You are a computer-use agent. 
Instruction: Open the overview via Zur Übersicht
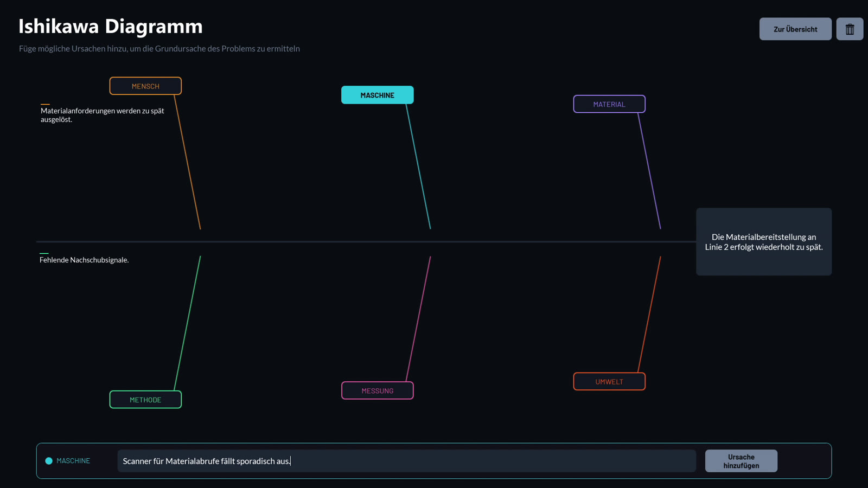[795, 29]
